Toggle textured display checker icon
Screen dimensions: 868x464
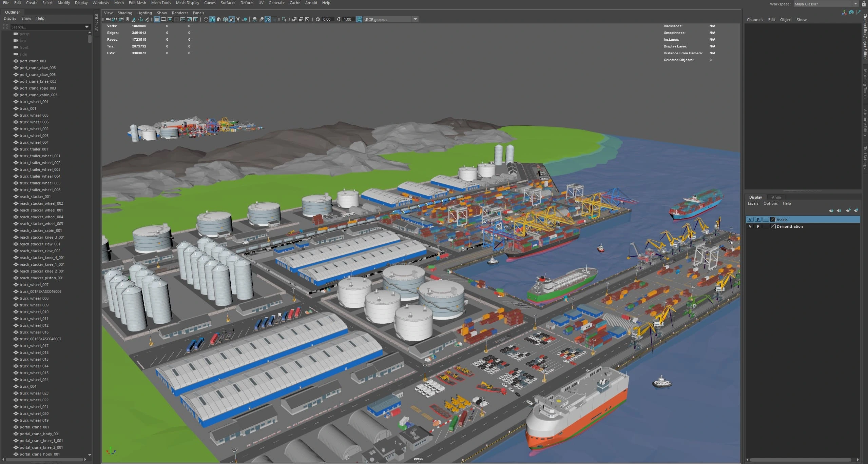[232, 19]
